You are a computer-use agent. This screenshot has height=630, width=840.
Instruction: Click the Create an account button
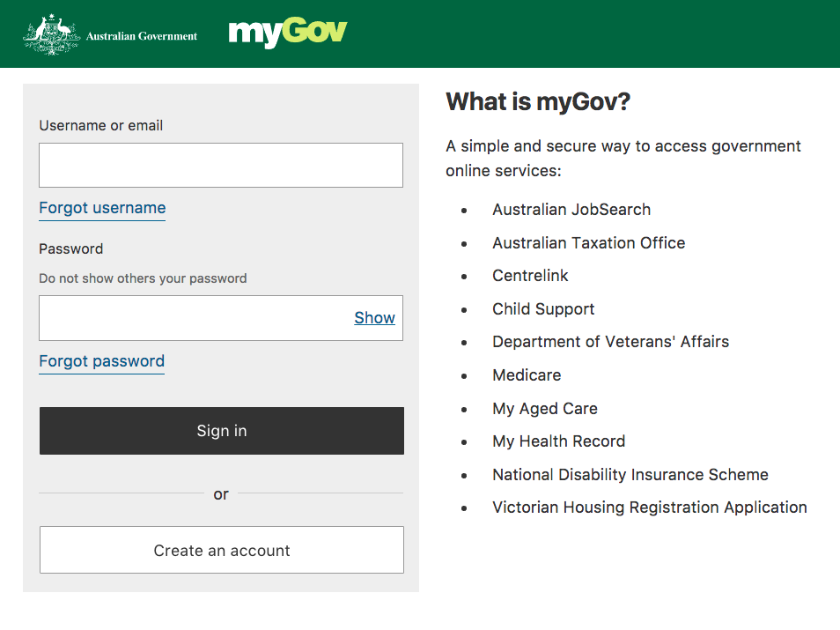point(222,550)
